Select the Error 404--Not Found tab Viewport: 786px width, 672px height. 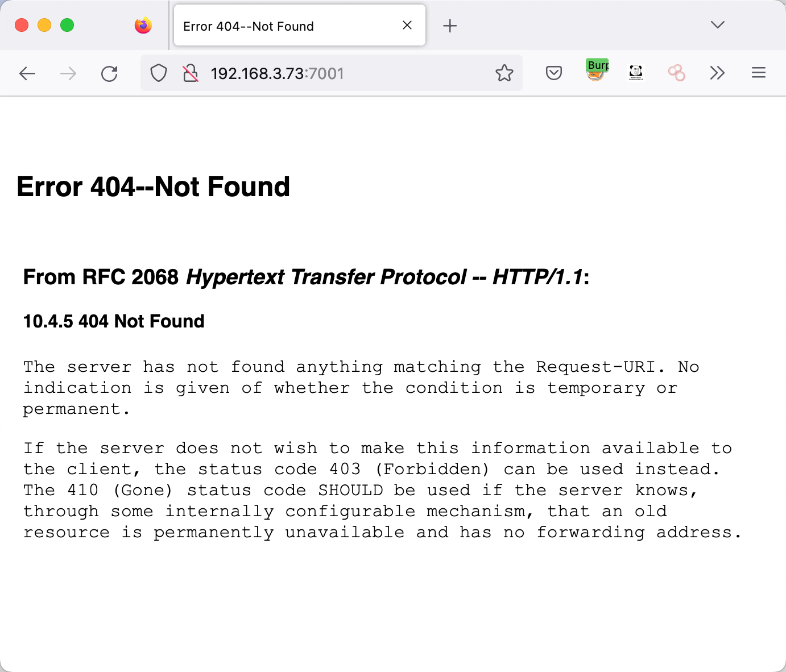tap(284, 26)
